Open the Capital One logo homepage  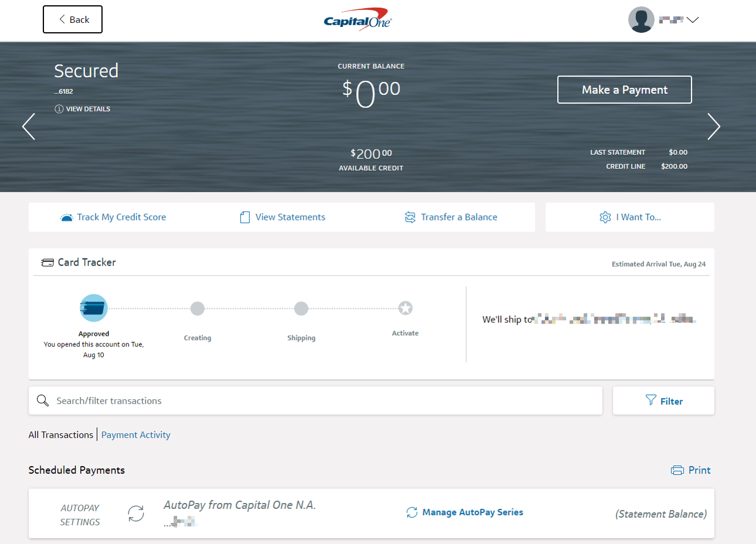(358, 19)
